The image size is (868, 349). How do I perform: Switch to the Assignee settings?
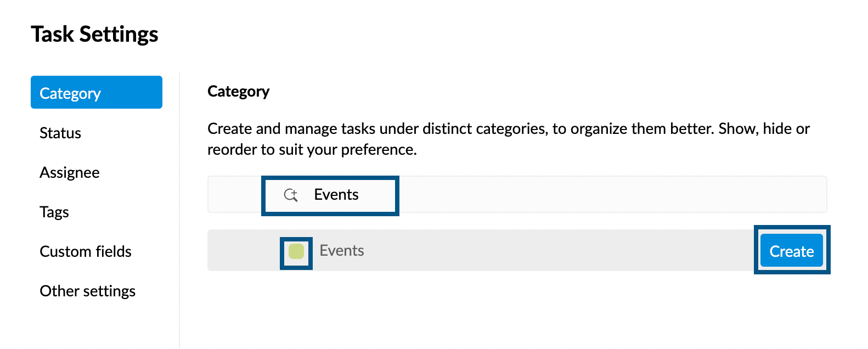pos(69,172)
